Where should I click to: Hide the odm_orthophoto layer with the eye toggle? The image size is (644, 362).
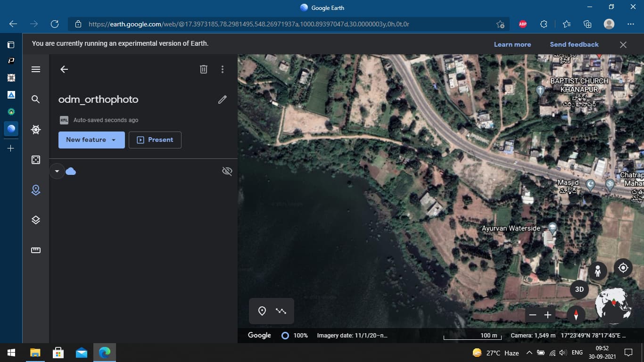(227, 171)
